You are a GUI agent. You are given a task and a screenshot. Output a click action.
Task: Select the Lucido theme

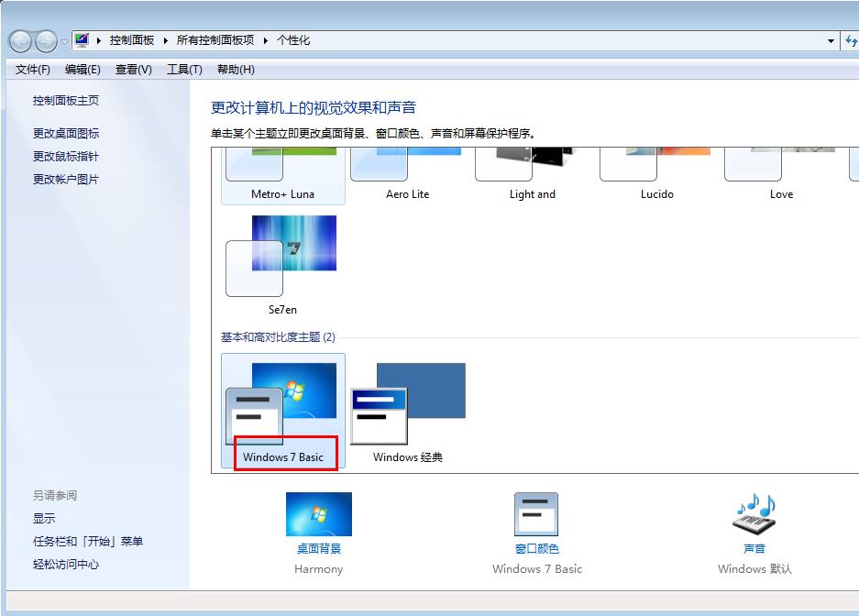pyautogui.click(x=656, y=175)
